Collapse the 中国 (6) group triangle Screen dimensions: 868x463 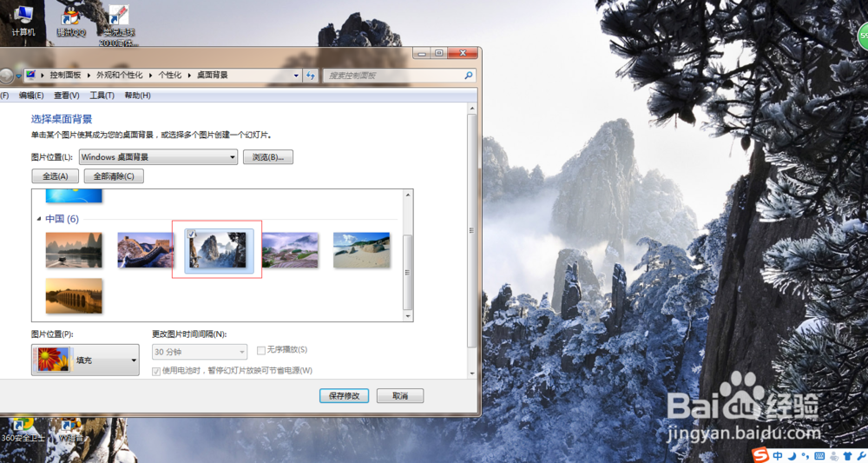click(x=39, y=219)
